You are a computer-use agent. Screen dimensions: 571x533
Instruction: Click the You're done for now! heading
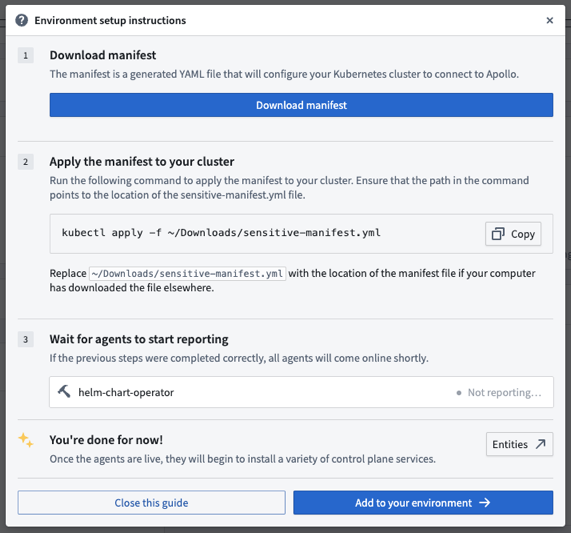tap(106, 440)
